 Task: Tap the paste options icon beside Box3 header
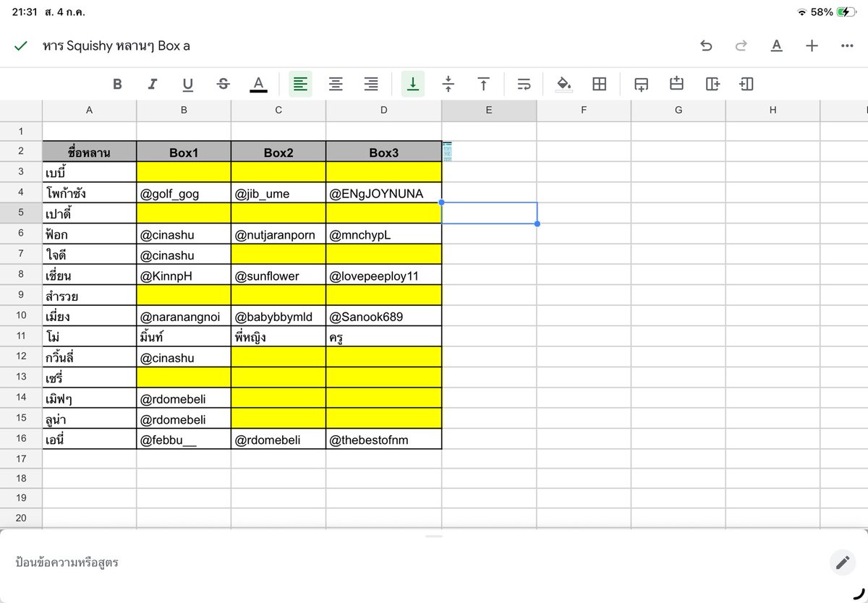447,151
